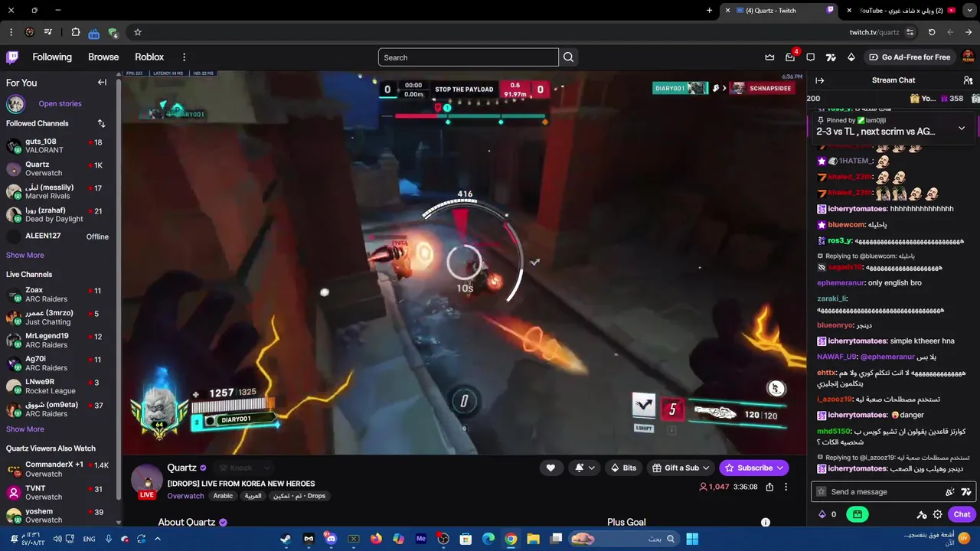Open Gift a Sub dropdown
This screenshot has height=551, width=980.
tap(681, 468)
